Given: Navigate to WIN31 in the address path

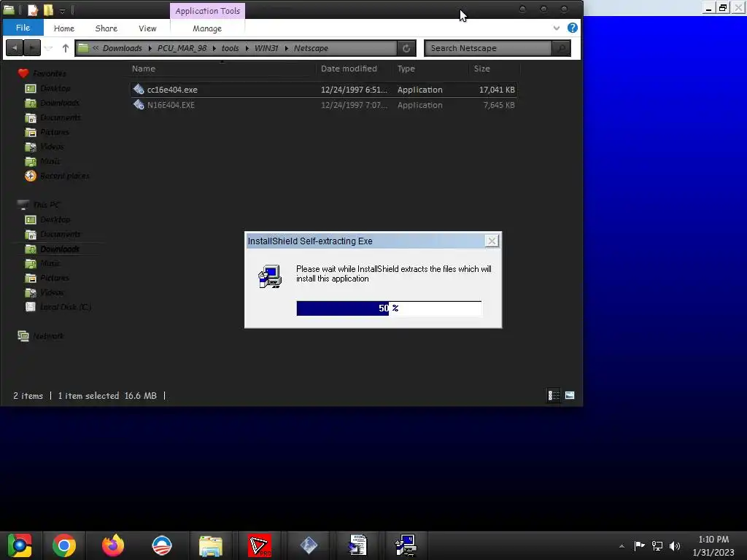Looking at the screenshot, I should [x=266, y=48].
